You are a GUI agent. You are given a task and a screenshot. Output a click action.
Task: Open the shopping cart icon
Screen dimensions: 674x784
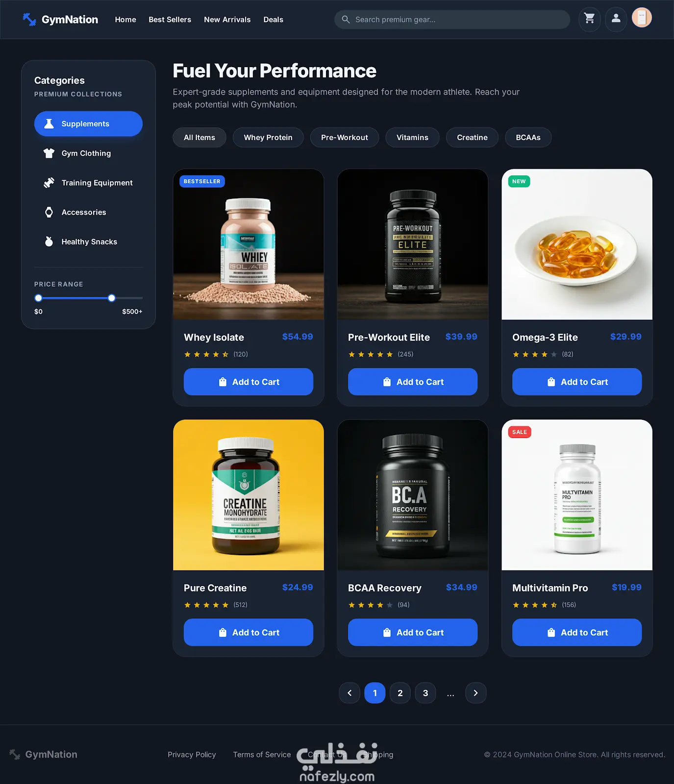[590, 19]
